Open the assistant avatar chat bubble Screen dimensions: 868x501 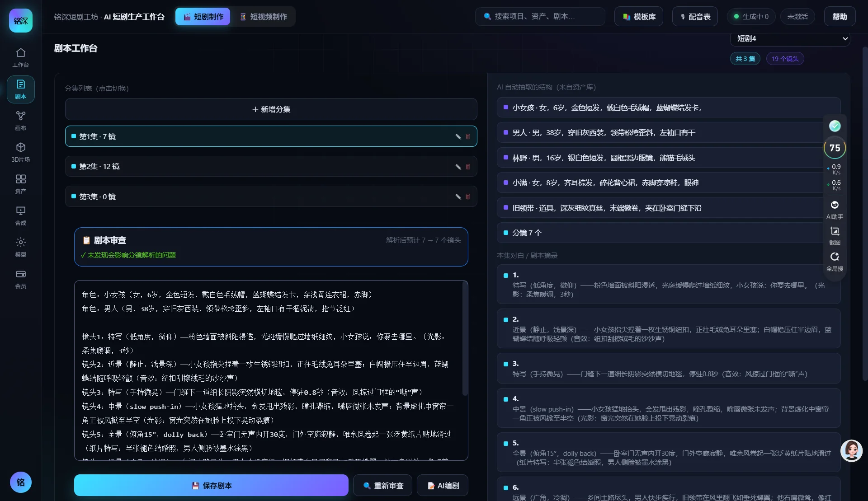point(851,450)
